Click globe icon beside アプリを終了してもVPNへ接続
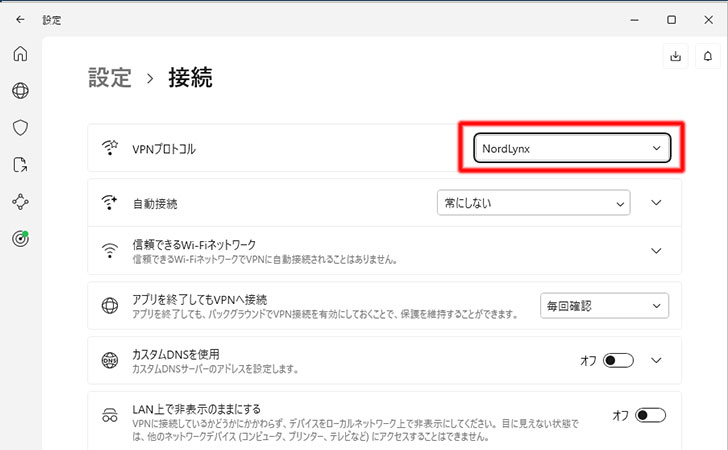The image size is (728, 450). (110, 305)
